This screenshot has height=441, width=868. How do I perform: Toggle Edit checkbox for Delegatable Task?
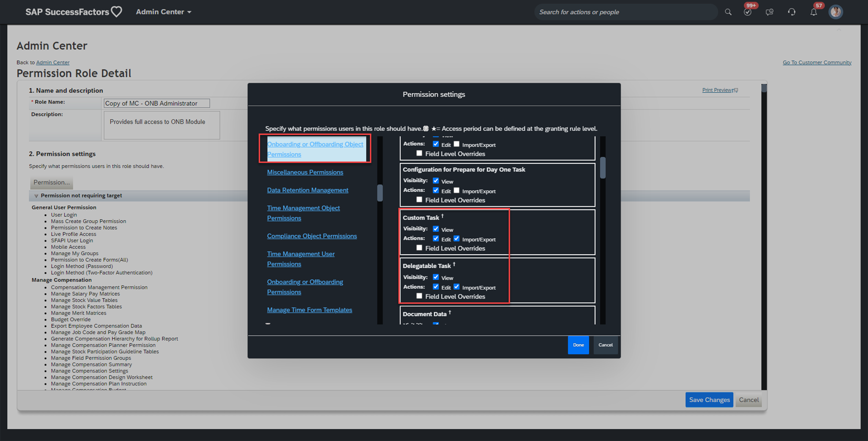coord(436,287)
